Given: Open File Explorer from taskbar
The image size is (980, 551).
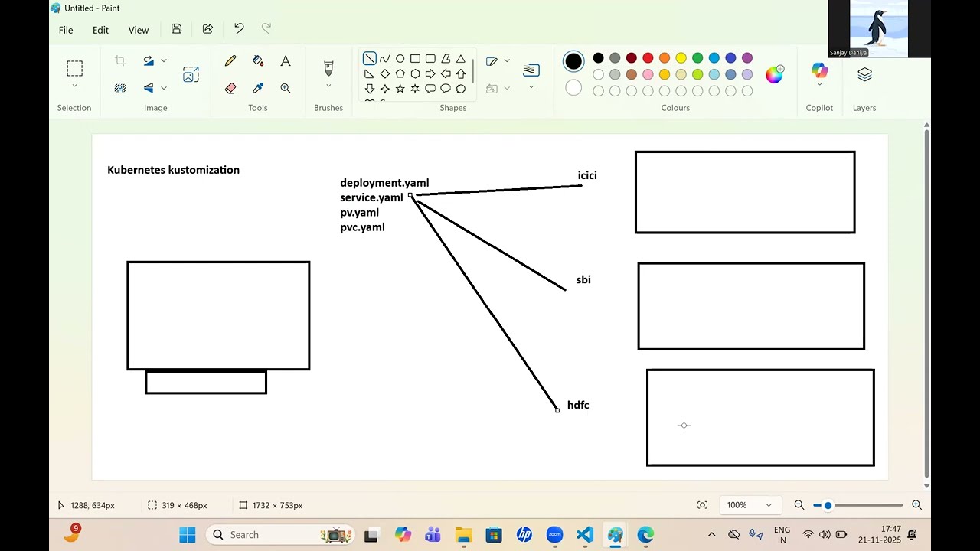Looking at the screenshot, I should click(x=463, y=535).
